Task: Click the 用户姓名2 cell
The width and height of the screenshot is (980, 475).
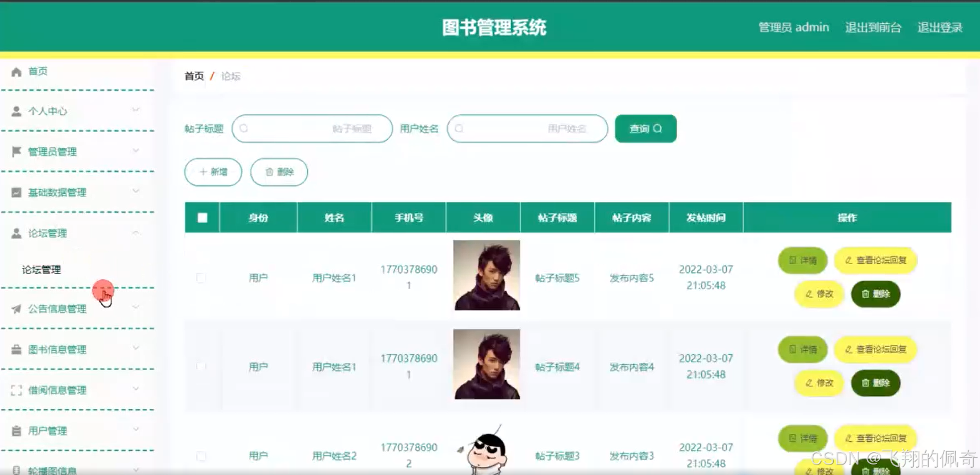Action: (x=334, y=456)
